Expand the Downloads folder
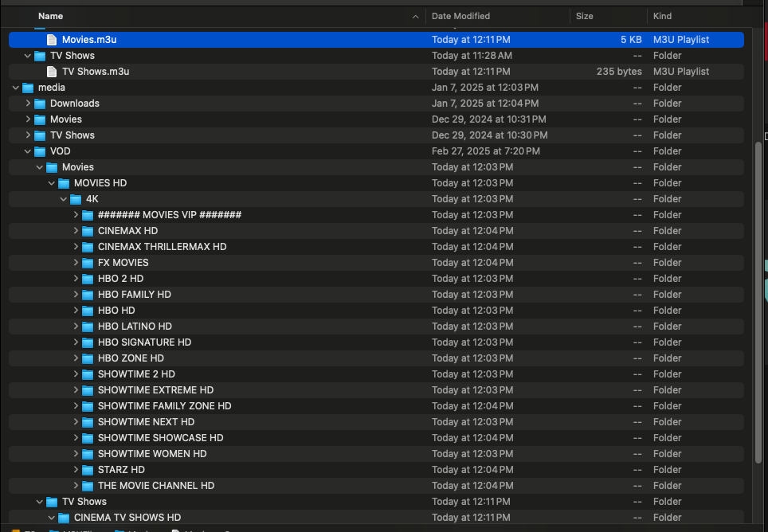Viewport: 768px width, 532px height. click(28, 104)
